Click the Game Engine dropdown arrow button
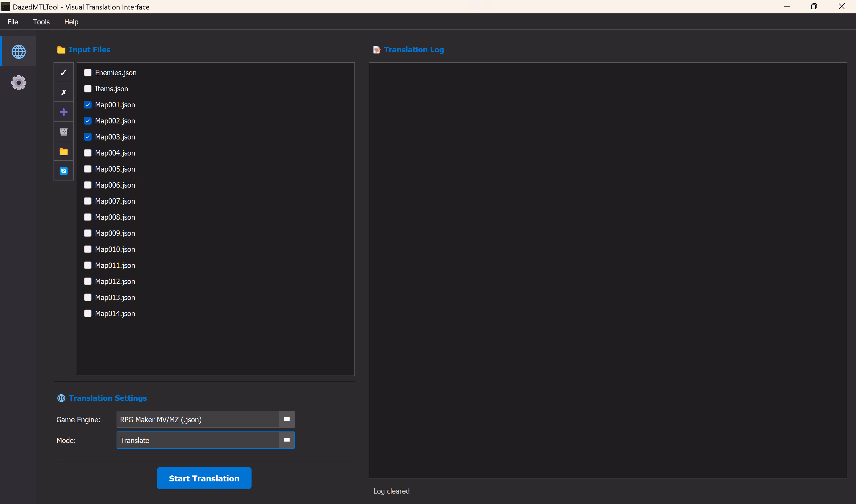This screenshot has width=856, height=504. pos(286,420)
